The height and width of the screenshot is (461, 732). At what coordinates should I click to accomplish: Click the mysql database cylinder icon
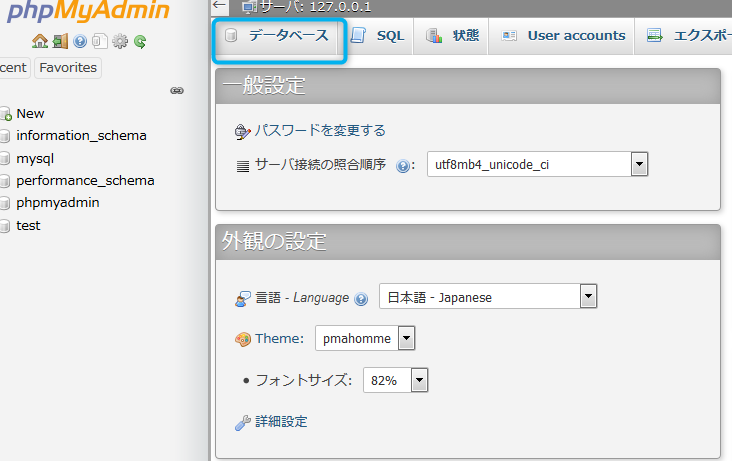click(x=5, y=159)
